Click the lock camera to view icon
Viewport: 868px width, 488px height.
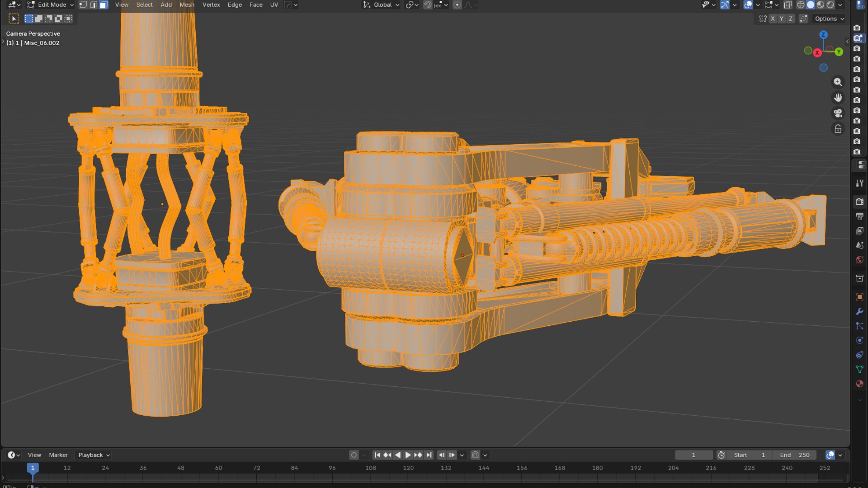(838, 129)
